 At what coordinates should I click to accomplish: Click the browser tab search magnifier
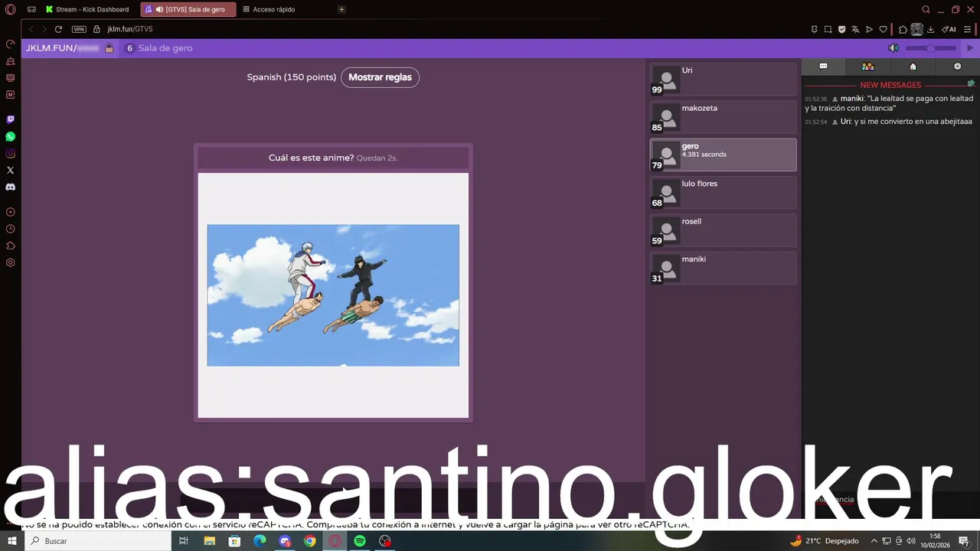click(x=926, y=9)
